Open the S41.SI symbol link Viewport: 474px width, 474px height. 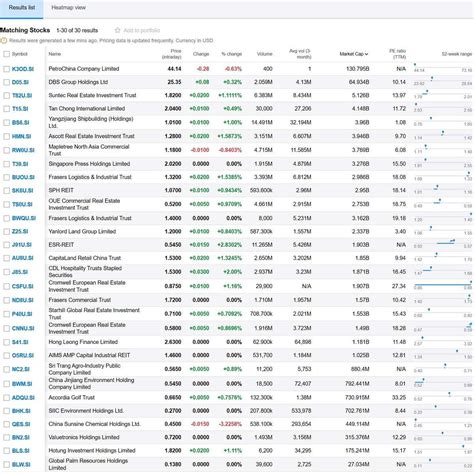click(x=20, y=342)
